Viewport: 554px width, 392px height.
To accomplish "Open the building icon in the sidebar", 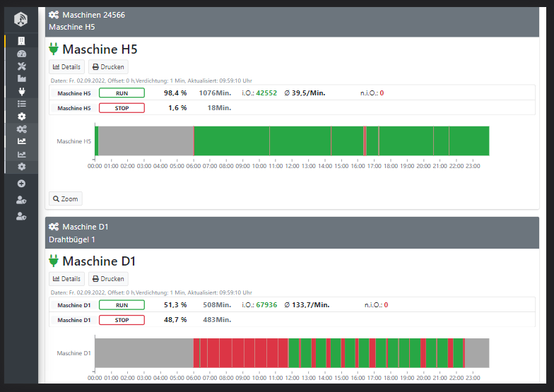I will [21, 41].
